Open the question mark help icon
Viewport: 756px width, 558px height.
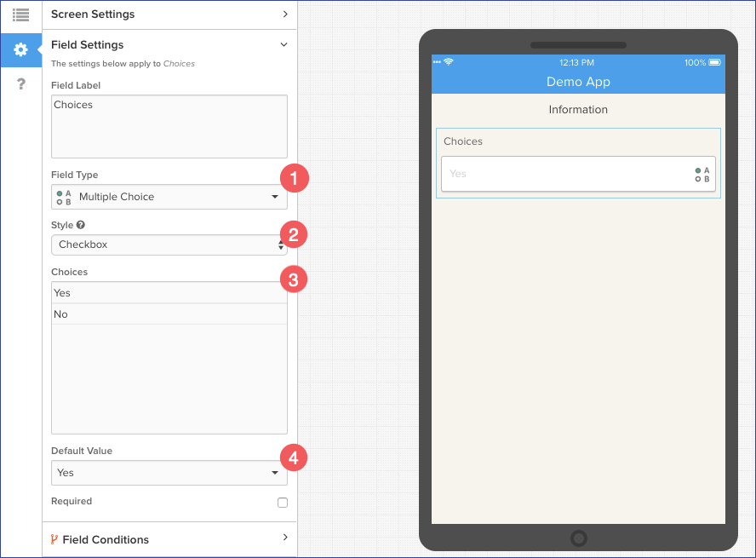pos(20,83)
